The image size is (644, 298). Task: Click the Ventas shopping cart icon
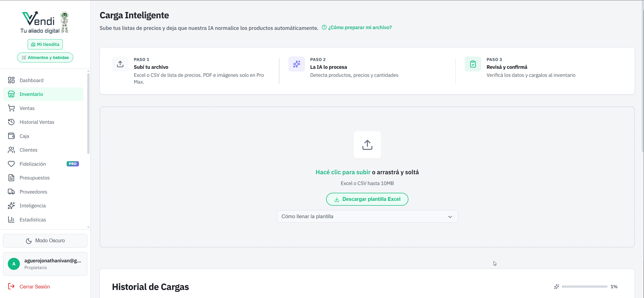click(11, 108)
